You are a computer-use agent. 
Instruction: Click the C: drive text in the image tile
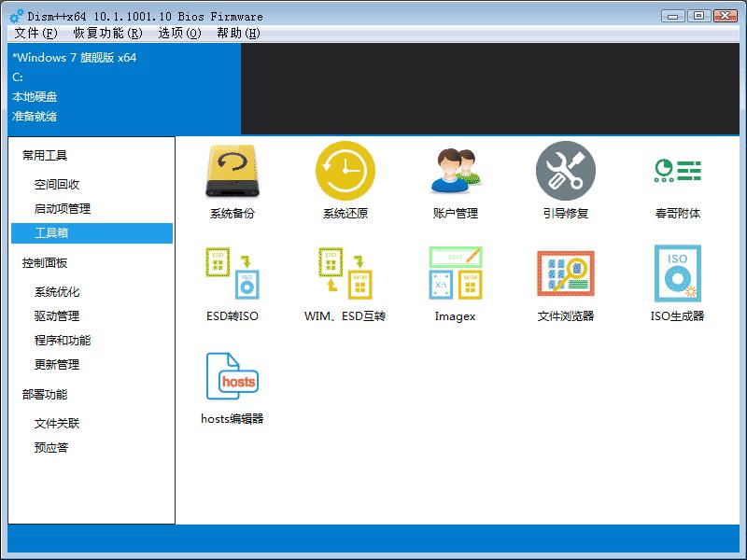[18, 77]
